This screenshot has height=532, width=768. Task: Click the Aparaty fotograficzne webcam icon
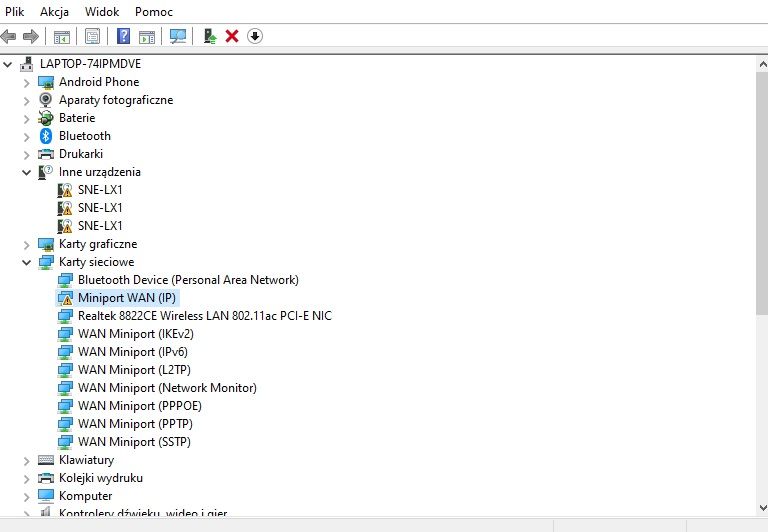tap(46, 100)
